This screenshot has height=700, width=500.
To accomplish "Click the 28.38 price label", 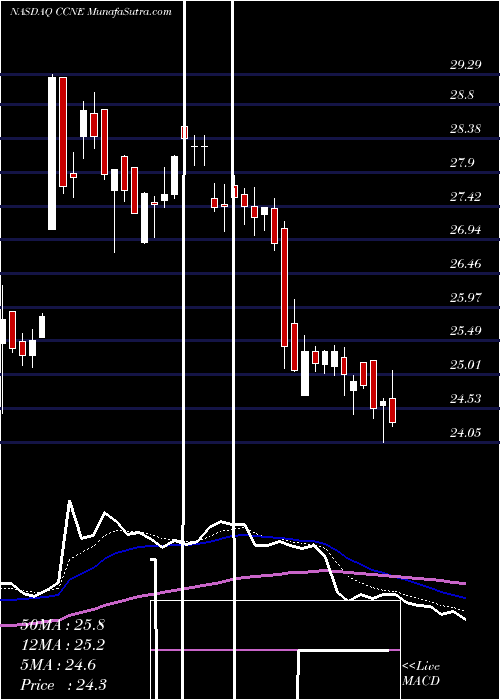I will 465,129.
